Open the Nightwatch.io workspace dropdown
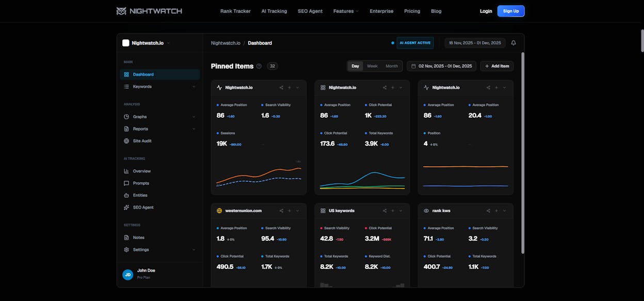 coord(147,43)
